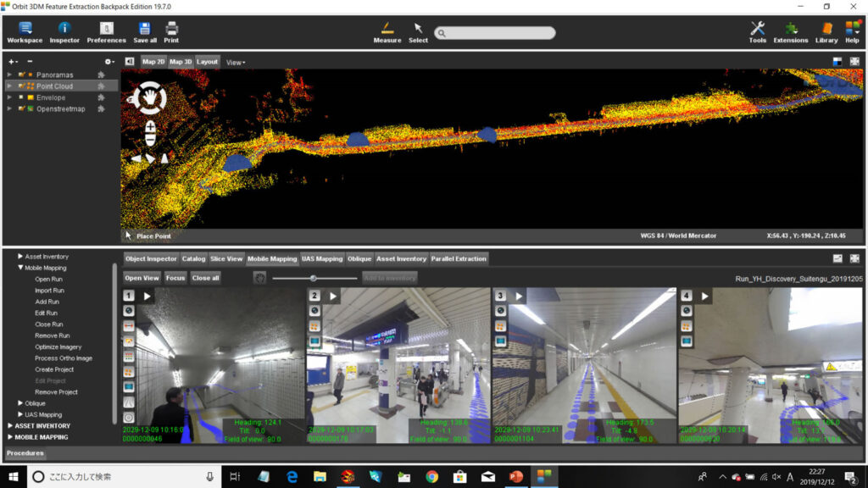
Task: Play panorama view 1
Action: click(x=147, y=296)
